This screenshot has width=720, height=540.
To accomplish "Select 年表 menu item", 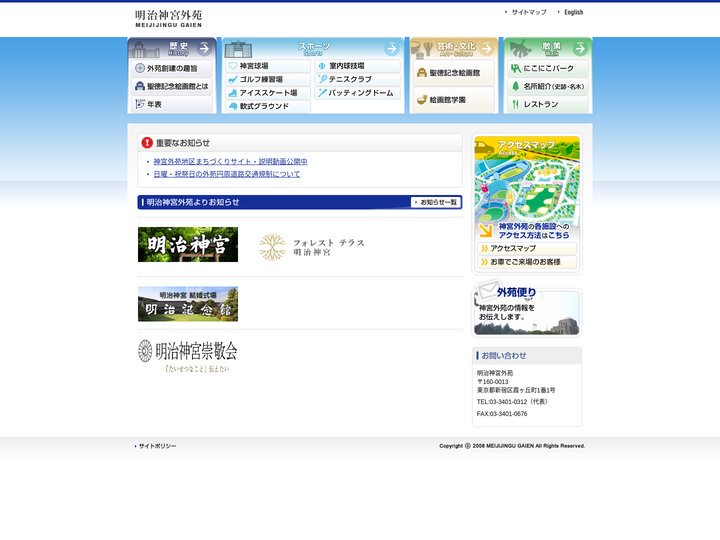I will click(x=172, y=104).
